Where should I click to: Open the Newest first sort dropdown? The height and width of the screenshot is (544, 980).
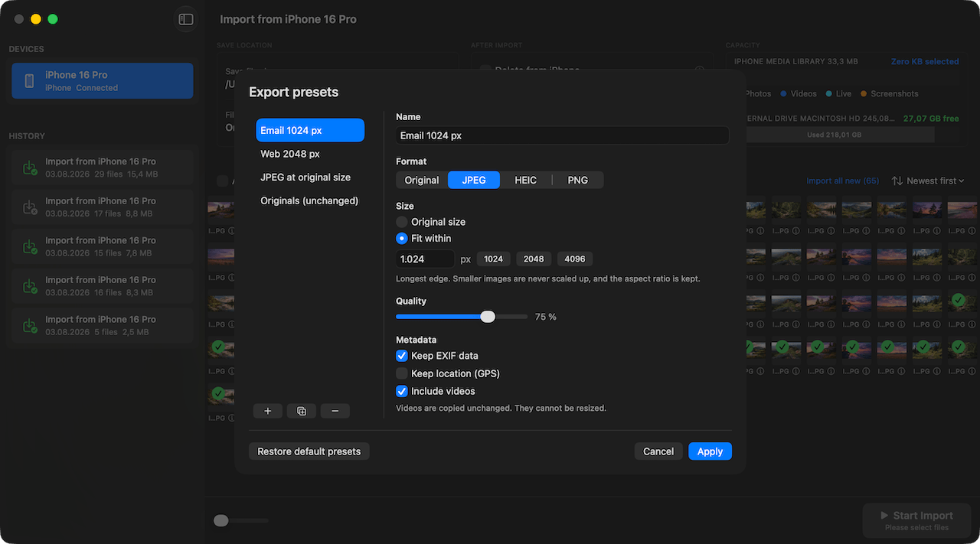tap(935, 181)
